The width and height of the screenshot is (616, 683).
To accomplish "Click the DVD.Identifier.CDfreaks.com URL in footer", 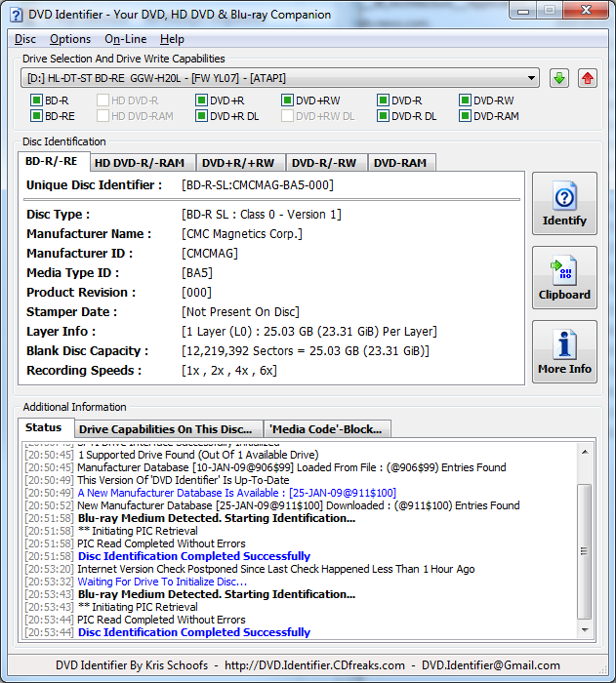I will [314, 665].
